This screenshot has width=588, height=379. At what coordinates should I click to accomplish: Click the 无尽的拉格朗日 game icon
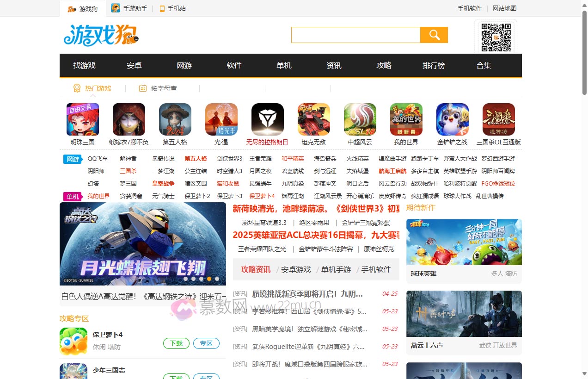[267, 119]
